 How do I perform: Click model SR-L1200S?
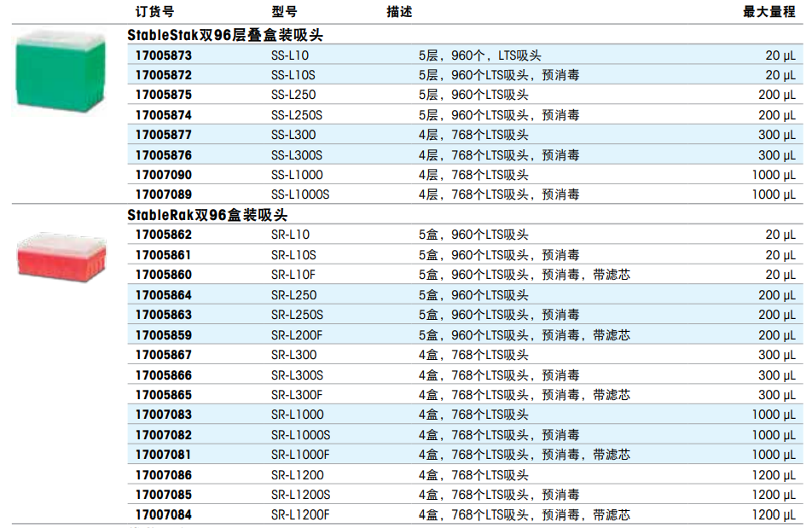click(x=300, y=495)
